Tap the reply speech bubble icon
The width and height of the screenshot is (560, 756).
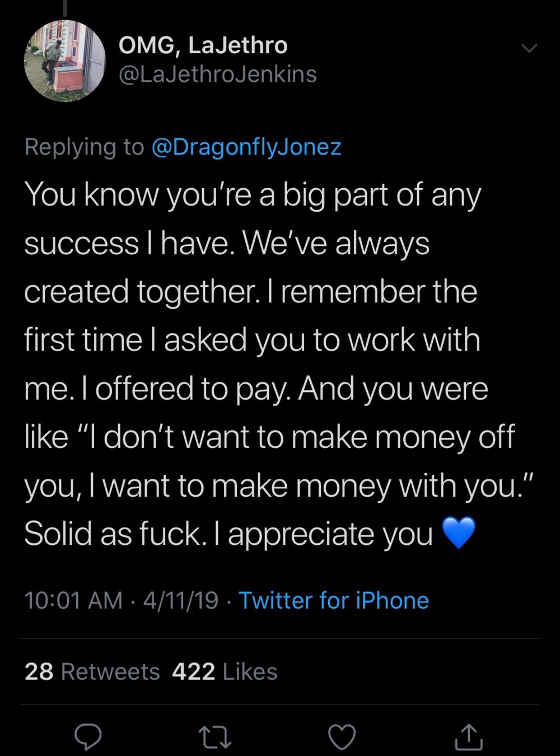click(88, 737)
